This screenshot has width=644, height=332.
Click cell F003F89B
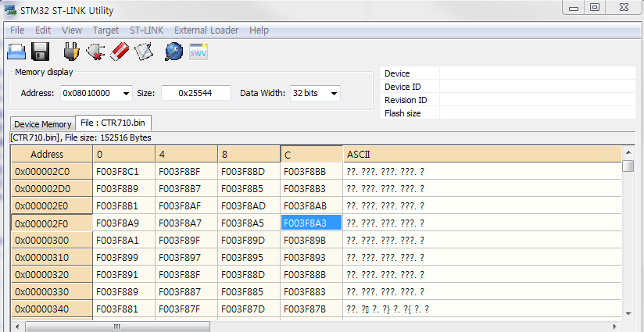pyautogui.click(x=312, y=240)
